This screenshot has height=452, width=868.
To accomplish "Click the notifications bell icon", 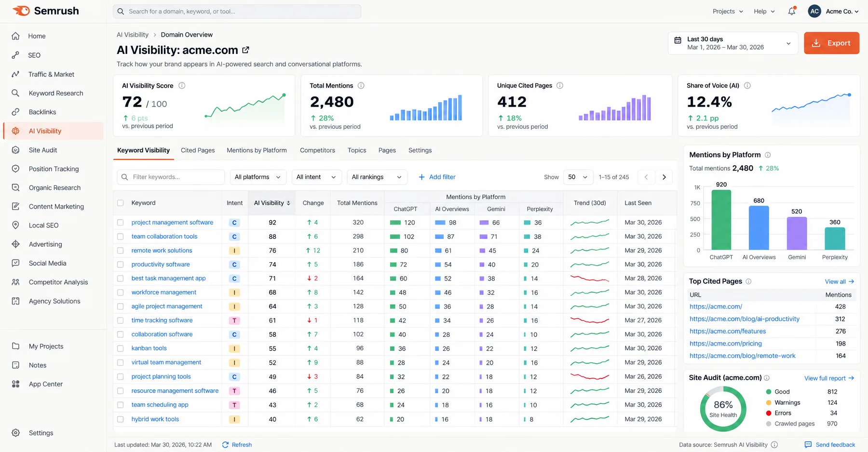I will [x=792, y=11].
